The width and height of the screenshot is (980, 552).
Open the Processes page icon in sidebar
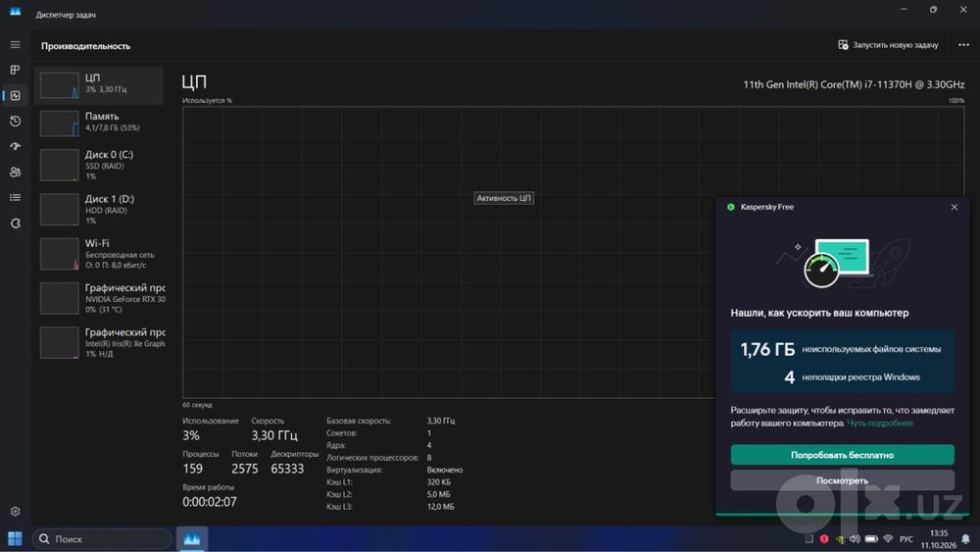click(15, 70)
